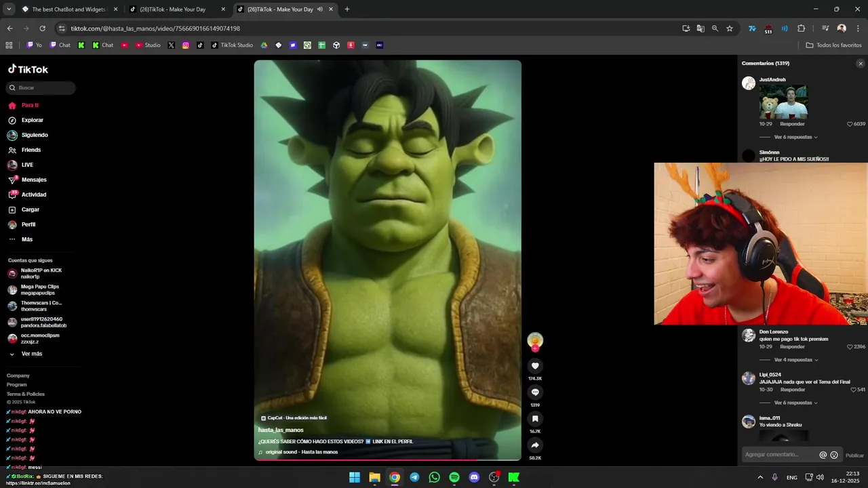This screenshot has height=488, width=868.
Task: Open the creator avatar beside the video
Action: pyautogui.click(x=535, y=340)
